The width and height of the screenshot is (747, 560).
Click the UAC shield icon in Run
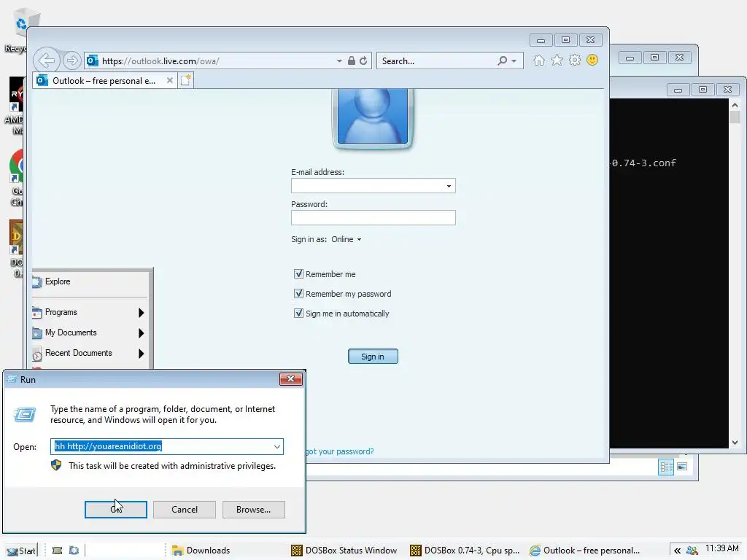pyautogui.click(x=56, y=465)
